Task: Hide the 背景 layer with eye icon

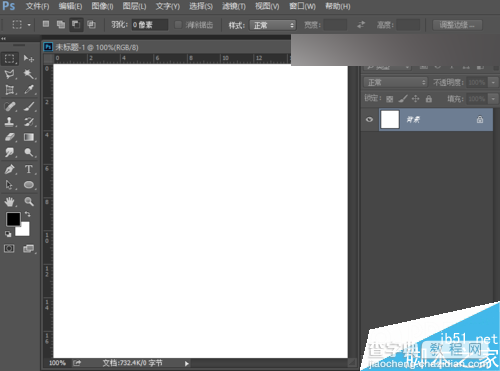Action: [x=369, y=119]
